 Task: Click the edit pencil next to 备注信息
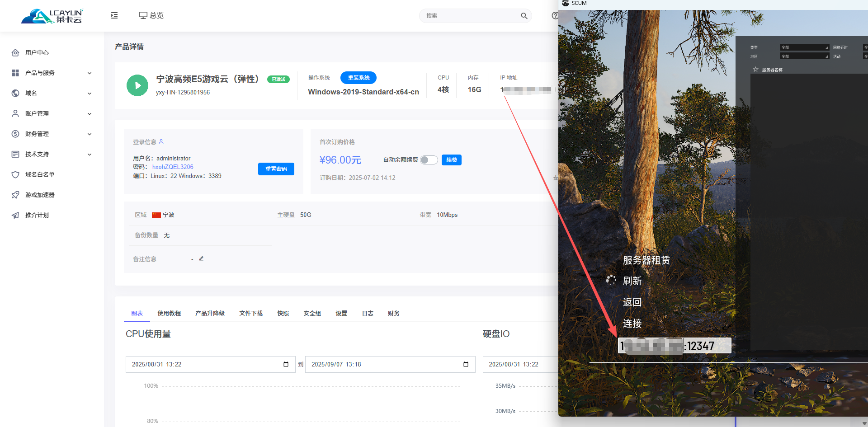click(201, 259)
